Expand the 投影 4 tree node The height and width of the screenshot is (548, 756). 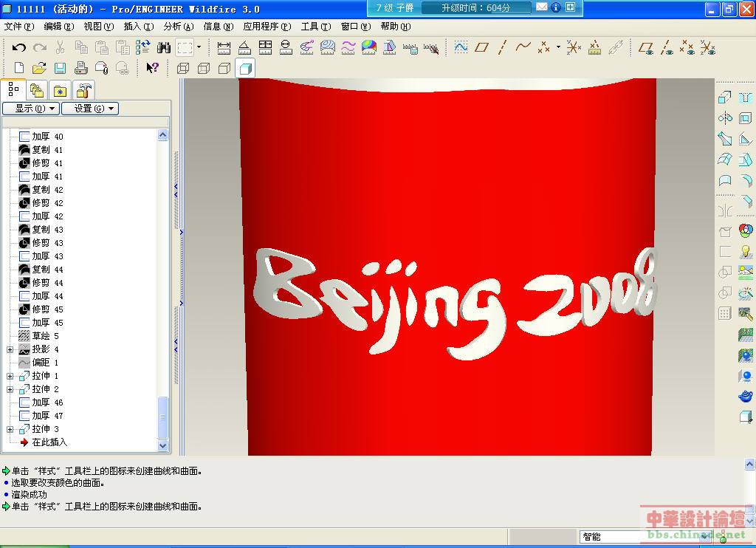click(x=10, y=349)
